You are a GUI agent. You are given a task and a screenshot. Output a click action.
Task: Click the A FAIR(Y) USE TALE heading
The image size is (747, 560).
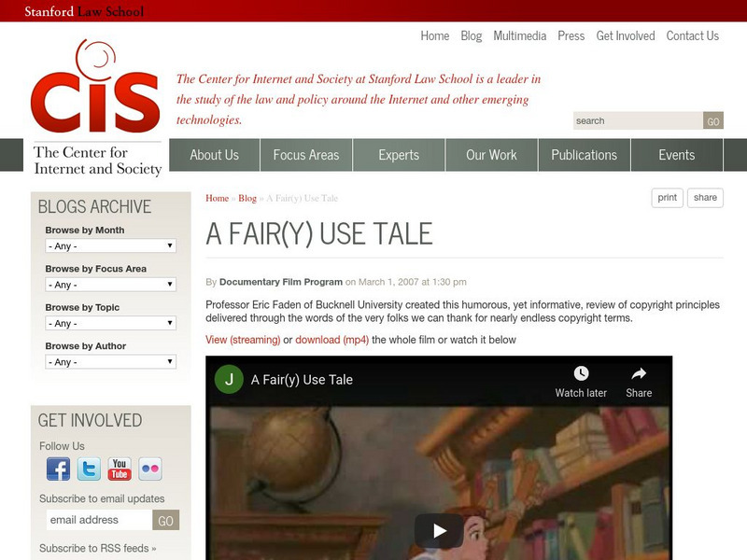[319, 234]
